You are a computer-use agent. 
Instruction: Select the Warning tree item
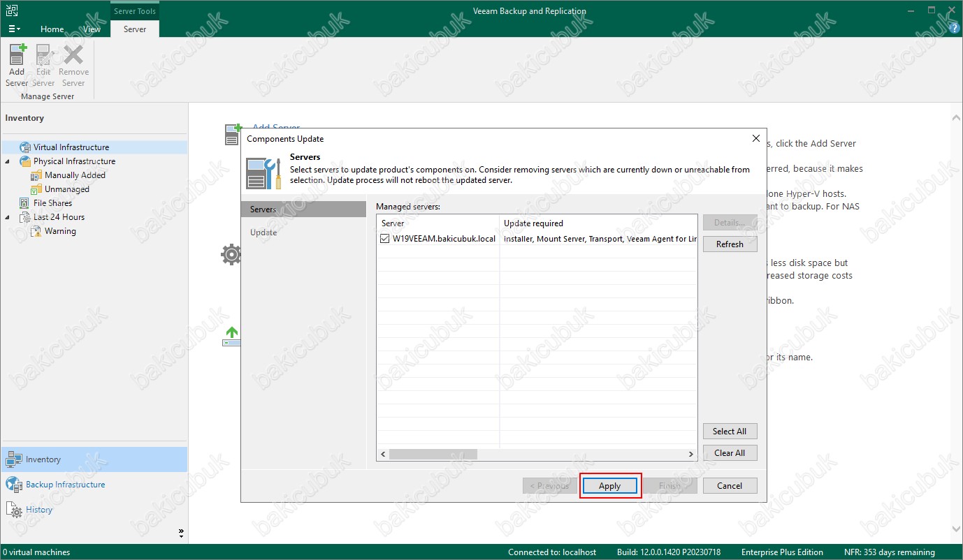(60, 231)
